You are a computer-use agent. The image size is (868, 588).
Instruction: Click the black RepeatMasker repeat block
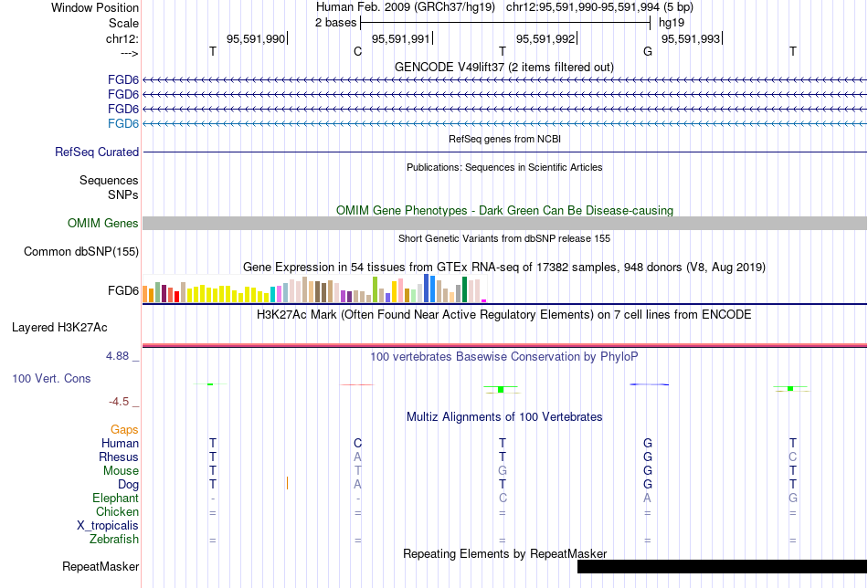pyautogui.click(x=722, y=566)
